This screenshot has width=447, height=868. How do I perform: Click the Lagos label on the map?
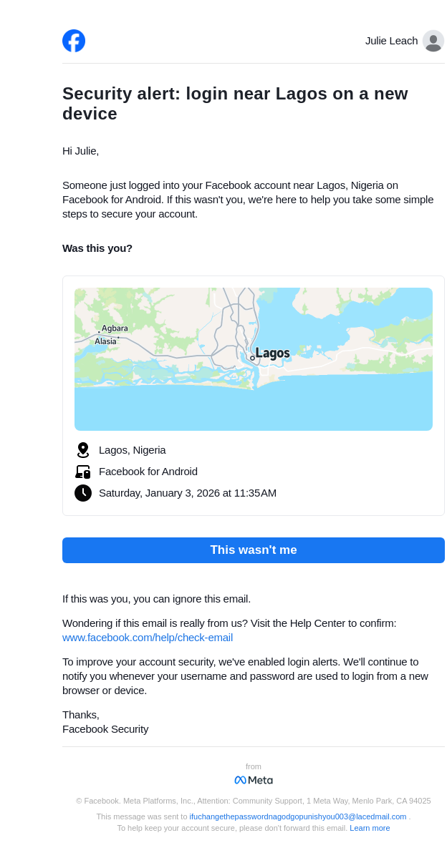click(x=272, y=353)
